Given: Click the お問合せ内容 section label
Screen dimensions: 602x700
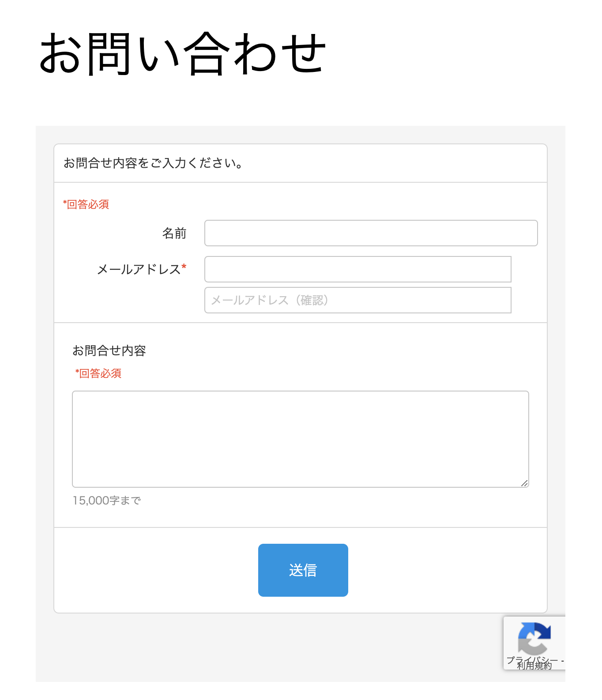Looking at the screenshot, I should click(x=110, y=350).
